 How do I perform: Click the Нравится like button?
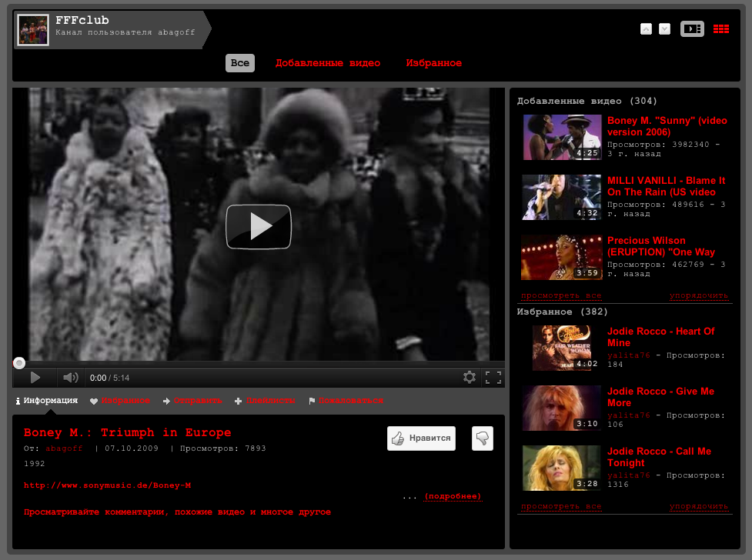tap(421, 438)
